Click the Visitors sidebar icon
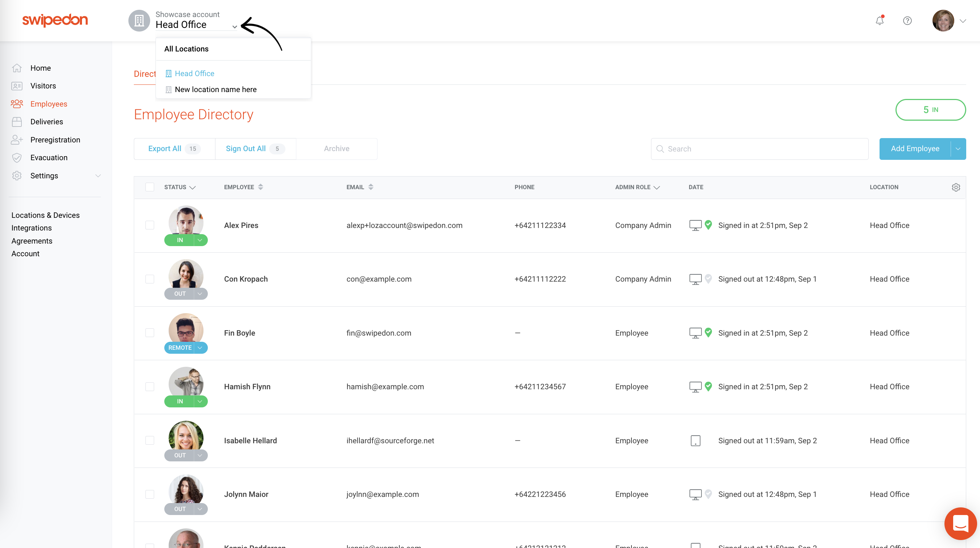 tap(17, 86)
